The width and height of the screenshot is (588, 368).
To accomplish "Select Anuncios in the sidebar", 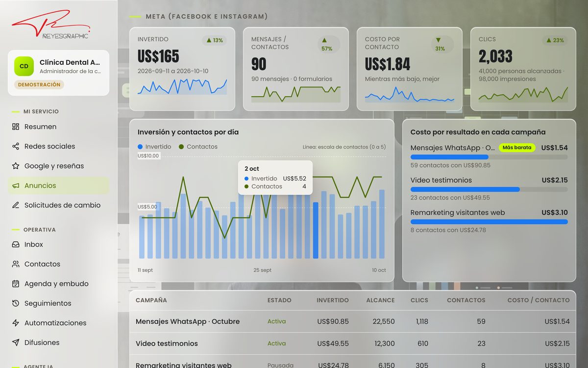I will [x=58, y=185].
